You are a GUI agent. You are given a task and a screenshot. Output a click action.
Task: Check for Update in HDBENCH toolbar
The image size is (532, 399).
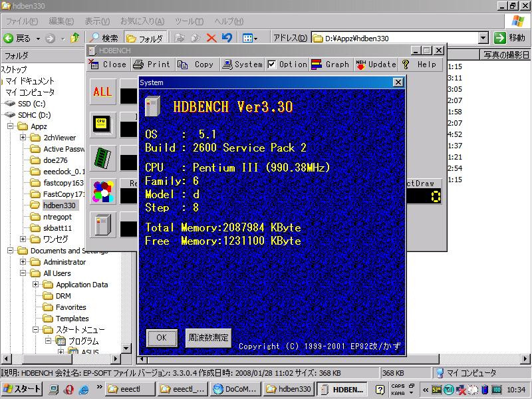(x=376, y=65)
